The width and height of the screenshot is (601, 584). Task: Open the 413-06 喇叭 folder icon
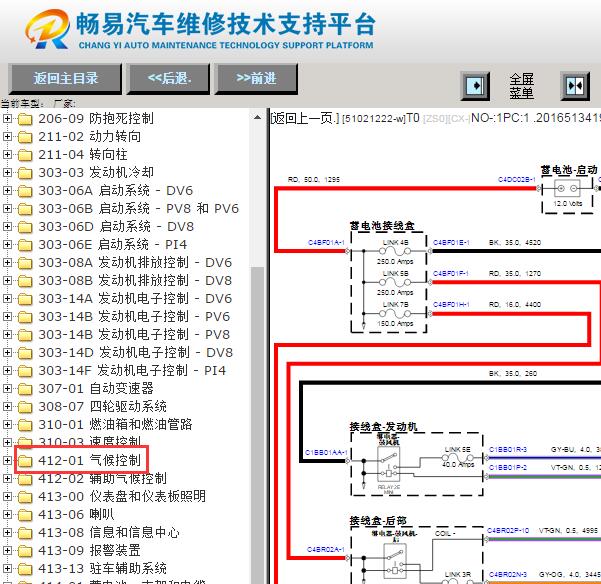25,515
